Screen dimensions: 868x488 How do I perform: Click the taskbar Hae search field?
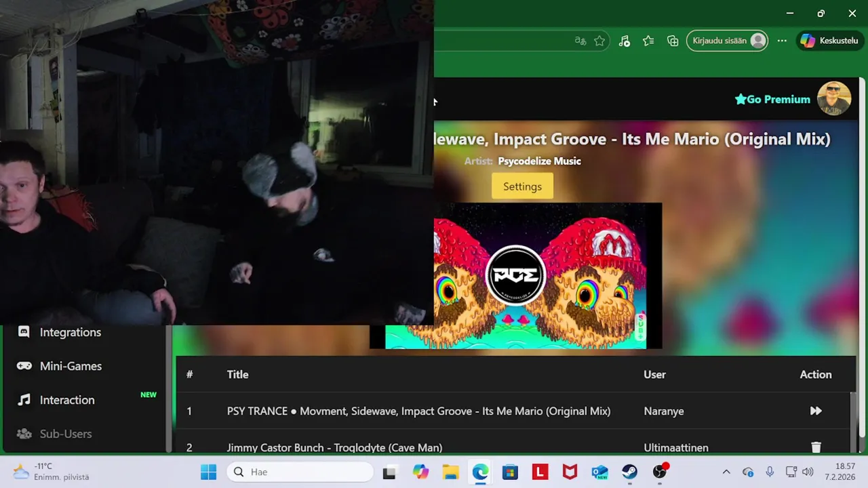click(x=300, y=472)
